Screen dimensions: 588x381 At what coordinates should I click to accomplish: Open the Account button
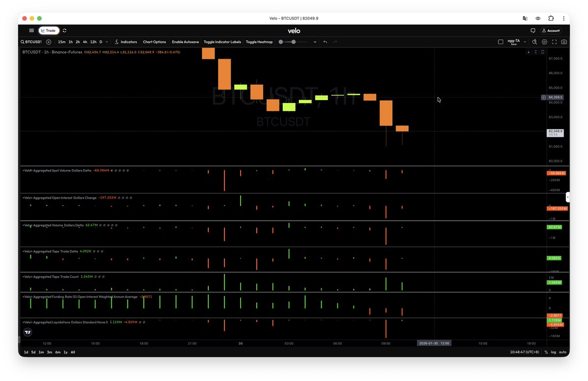point(551,30)
